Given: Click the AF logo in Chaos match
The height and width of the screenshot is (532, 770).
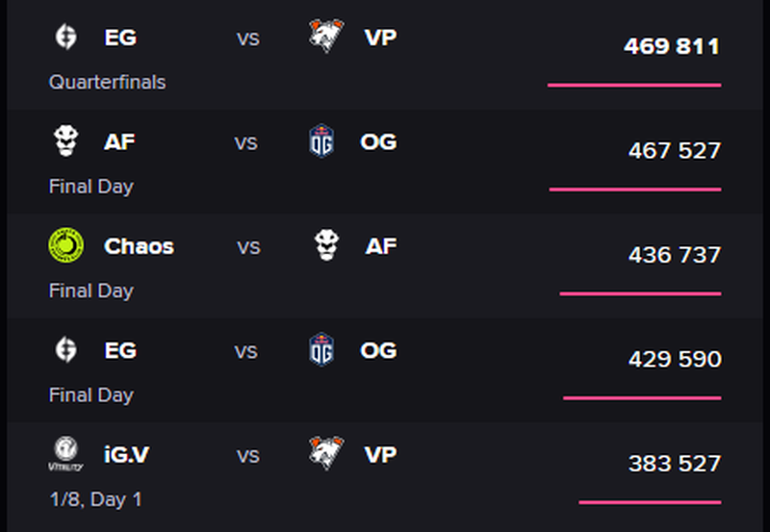Looking at the screenshot, I should coord(327,244).
